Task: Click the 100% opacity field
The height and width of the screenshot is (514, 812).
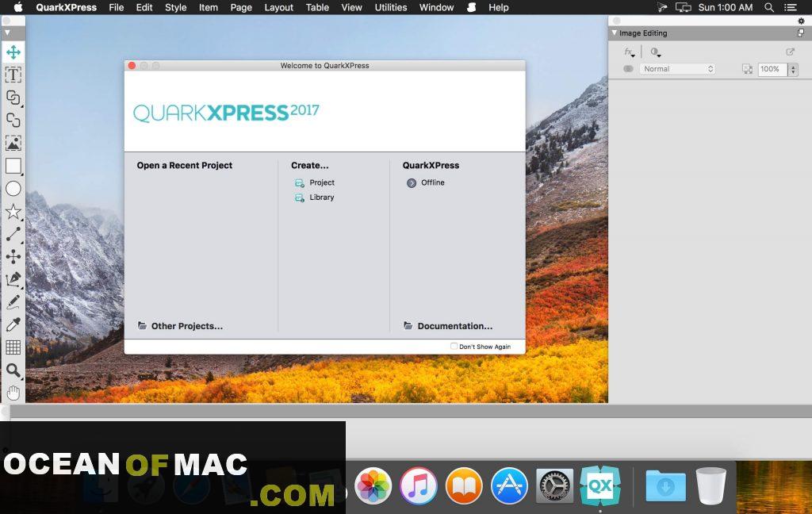Action: point(772,69)
